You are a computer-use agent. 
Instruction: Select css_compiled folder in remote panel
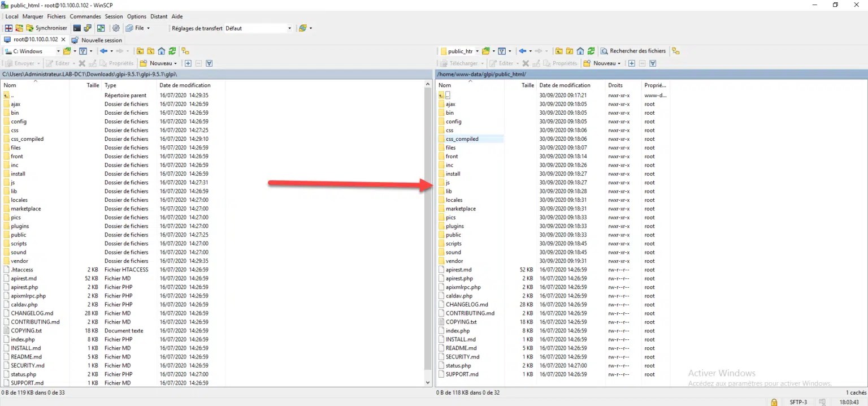pos(462,139)
